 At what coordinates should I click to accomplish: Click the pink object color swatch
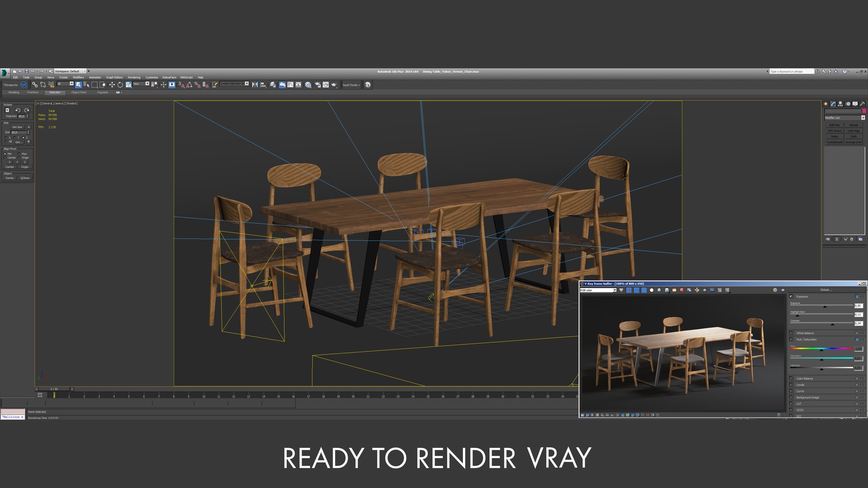[864, 111]
